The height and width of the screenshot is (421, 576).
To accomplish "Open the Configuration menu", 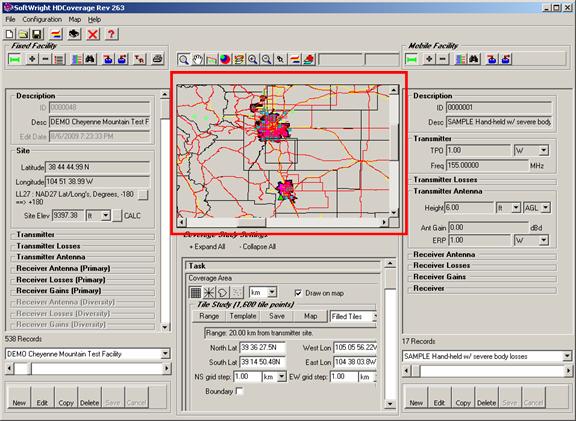I will coord(42,19).
